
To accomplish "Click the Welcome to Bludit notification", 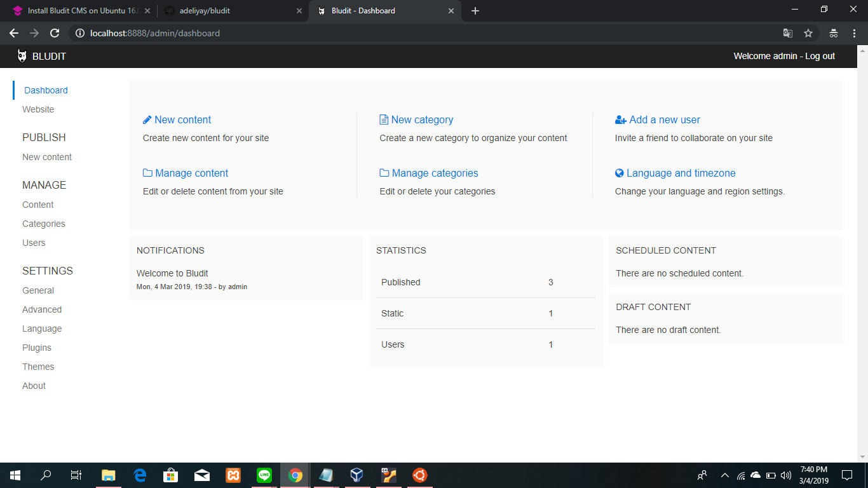I will tap(172, 273).
